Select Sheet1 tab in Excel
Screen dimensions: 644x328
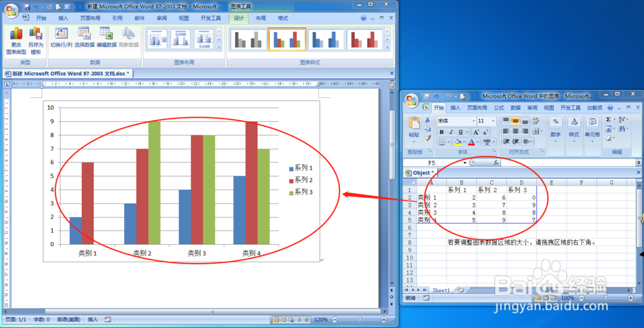point(442,290)
